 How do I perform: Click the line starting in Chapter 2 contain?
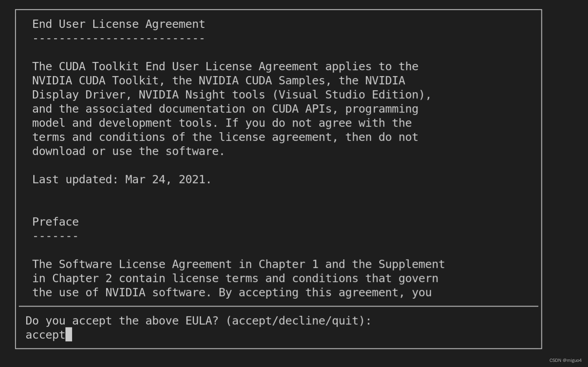tap(235, 278)
